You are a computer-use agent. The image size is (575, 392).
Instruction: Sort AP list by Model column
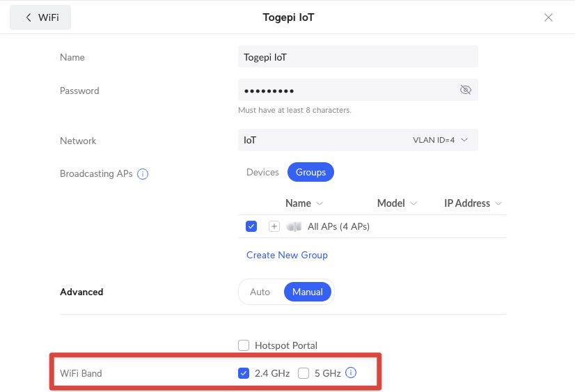[396, 203]
